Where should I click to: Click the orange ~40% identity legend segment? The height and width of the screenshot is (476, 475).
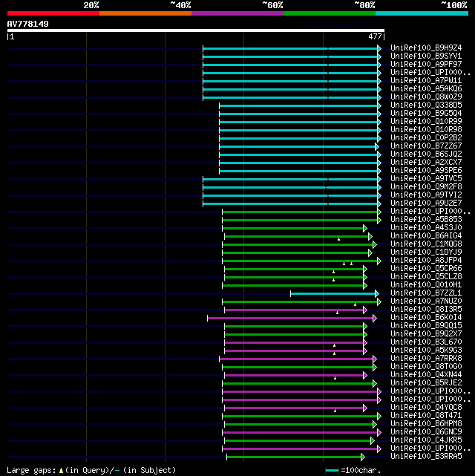click(145, 13)
